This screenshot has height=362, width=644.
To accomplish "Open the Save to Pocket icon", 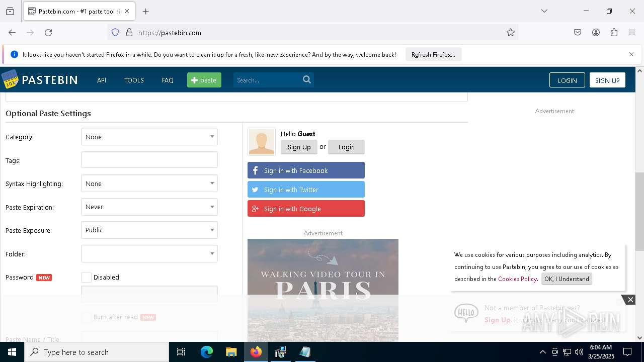I will [x=578, y=33].
